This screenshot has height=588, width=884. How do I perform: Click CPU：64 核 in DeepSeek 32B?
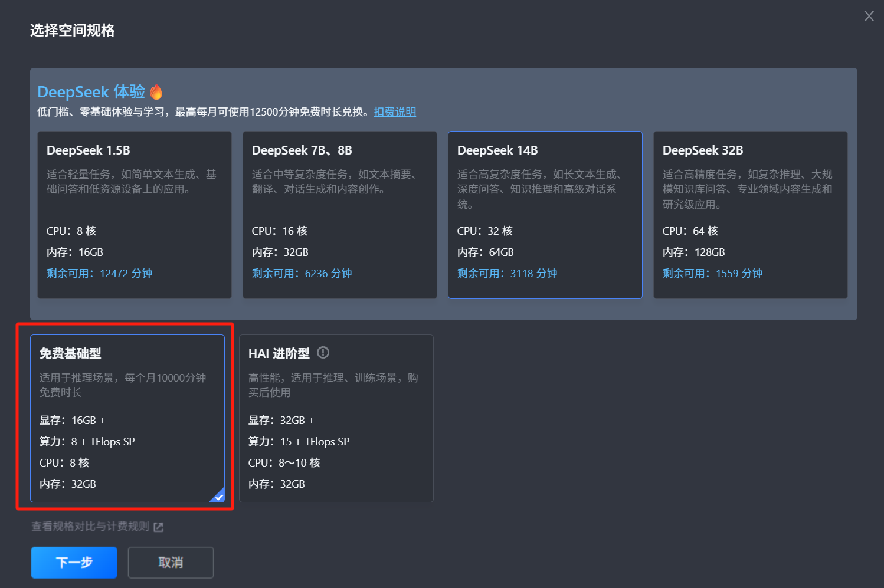tap(690, 231)
